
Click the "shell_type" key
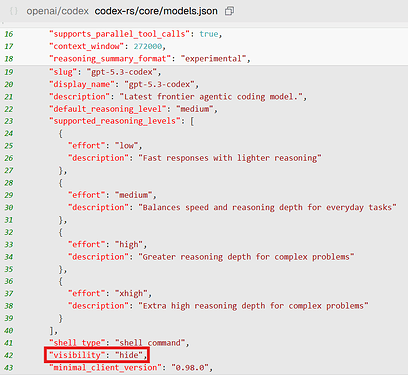click(x=77, y=343)
